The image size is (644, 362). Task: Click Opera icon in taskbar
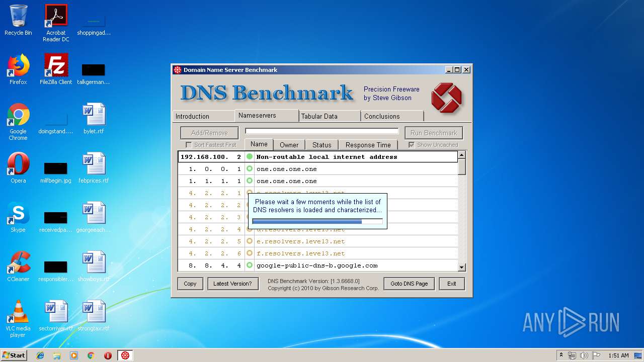108,355
